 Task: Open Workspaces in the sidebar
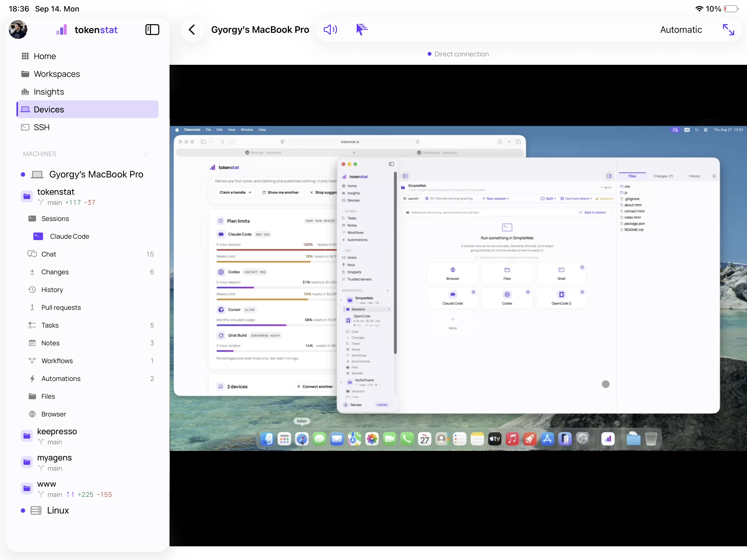87,74
